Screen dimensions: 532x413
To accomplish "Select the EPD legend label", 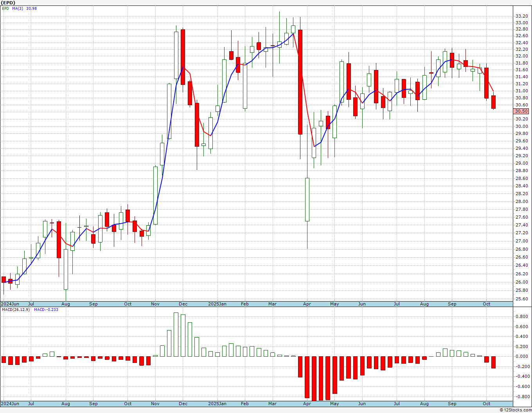I will pos(5,8).
